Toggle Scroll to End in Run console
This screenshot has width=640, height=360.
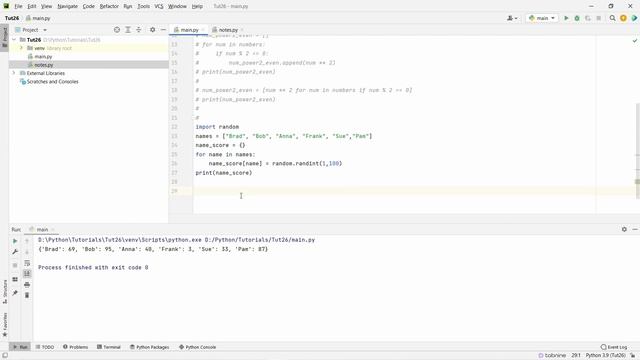click(x=27, y=273)
